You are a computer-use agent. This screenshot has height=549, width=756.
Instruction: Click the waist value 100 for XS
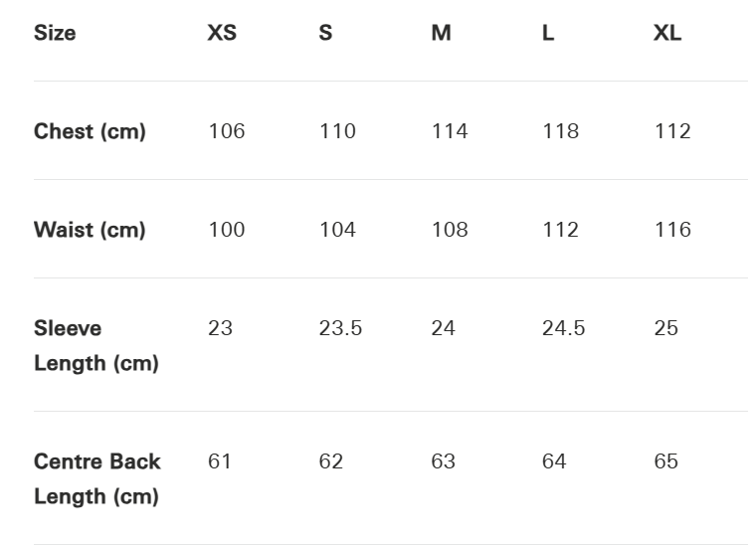(x=226, y=230)
